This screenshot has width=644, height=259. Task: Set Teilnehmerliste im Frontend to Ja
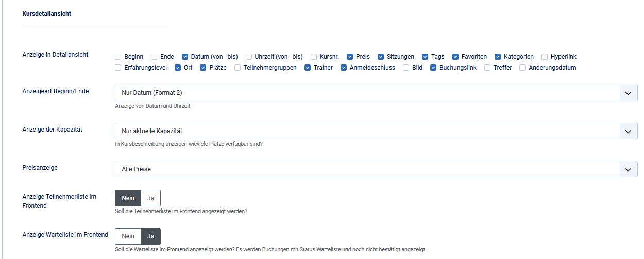pos(151,198)
